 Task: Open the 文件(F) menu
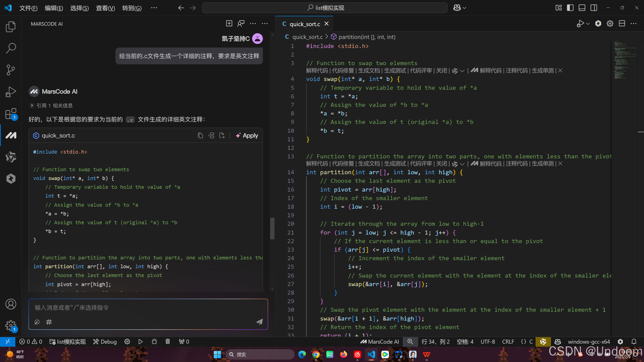pos(28,8)
